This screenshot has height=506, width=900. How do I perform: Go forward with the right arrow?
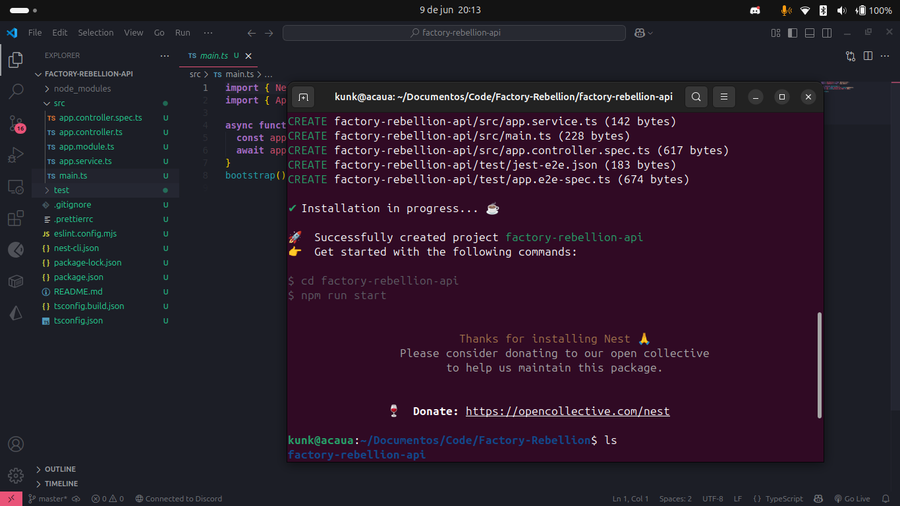tap(269, 33)
